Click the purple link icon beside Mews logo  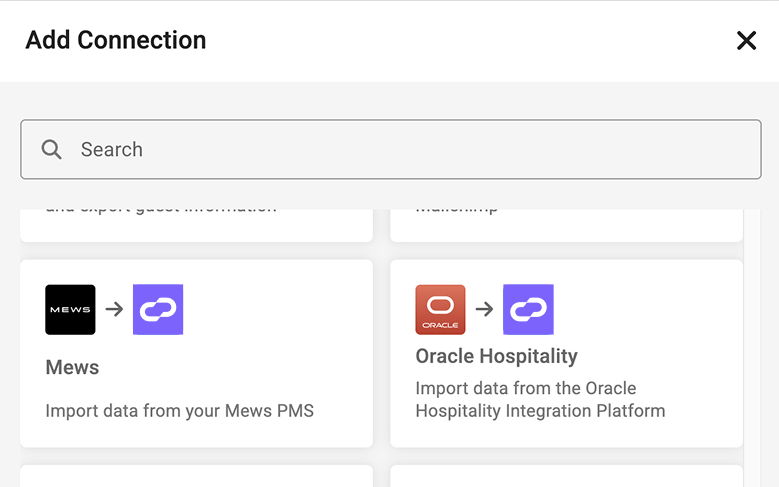point(158,309)
